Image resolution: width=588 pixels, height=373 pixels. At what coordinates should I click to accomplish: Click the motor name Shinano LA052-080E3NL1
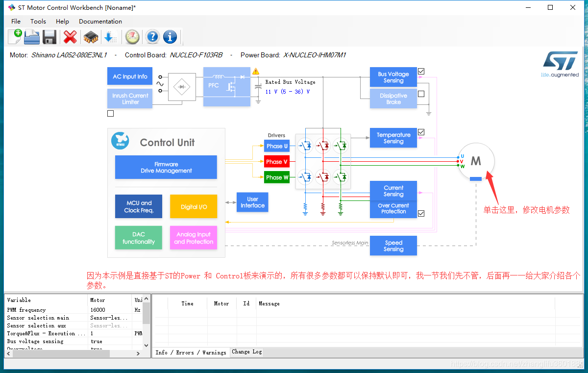click(x=69, y=55)
